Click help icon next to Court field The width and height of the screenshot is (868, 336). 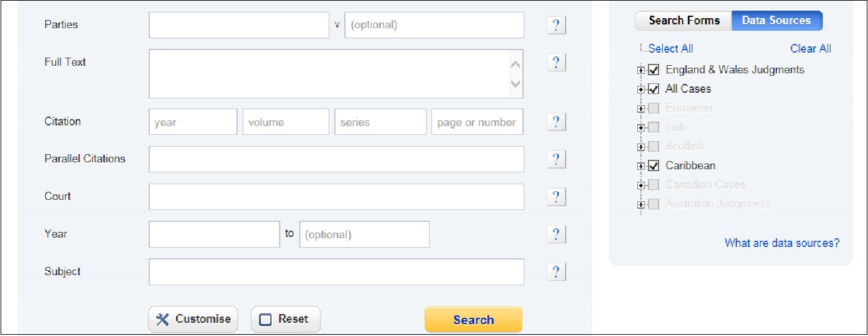[556, 197]
